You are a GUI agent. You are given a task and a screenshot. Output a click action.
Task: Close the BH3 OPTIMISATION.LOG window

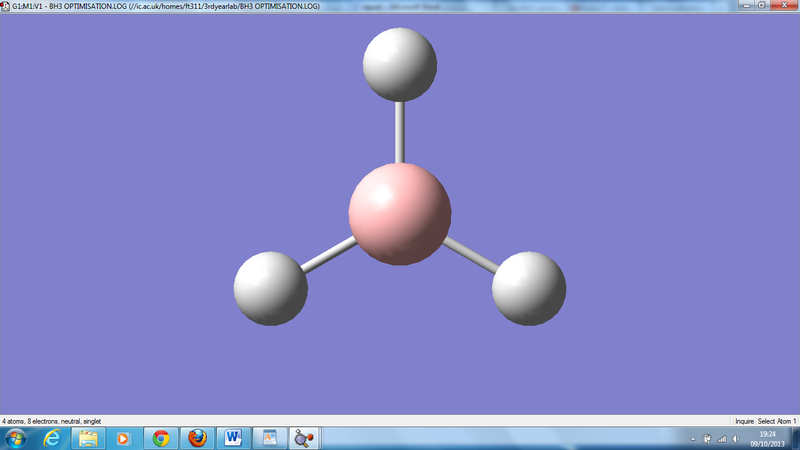784,5
